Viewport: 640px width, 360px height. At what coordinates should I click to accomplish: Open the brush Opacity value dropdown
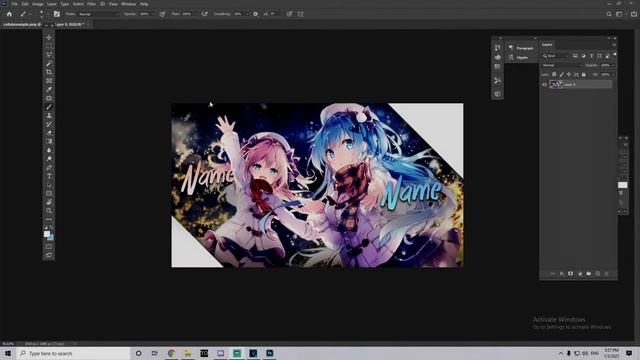(152, 14)
